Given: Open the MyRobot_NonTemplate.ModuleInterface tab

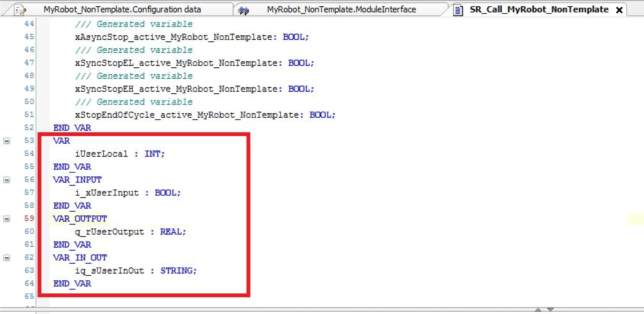Looking at the screenshot, I should pos(341,10).
